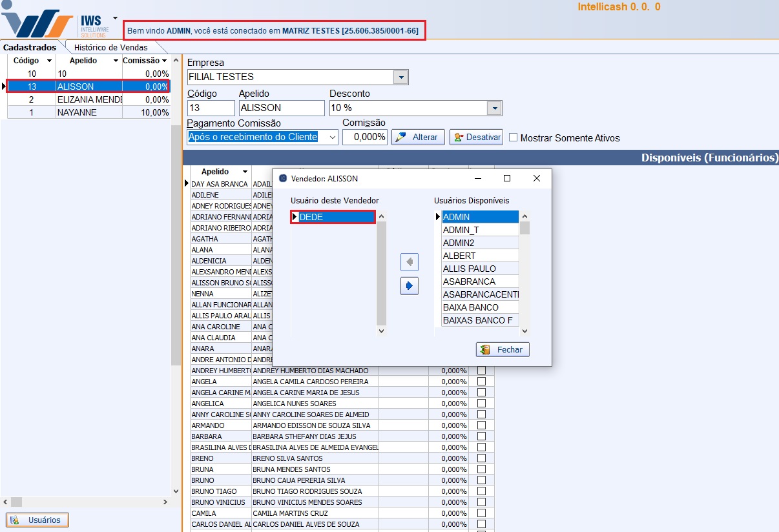Select the ELIZANIA MENDE row in Cadastrados

pyautogui.click(x=88, y=99)
